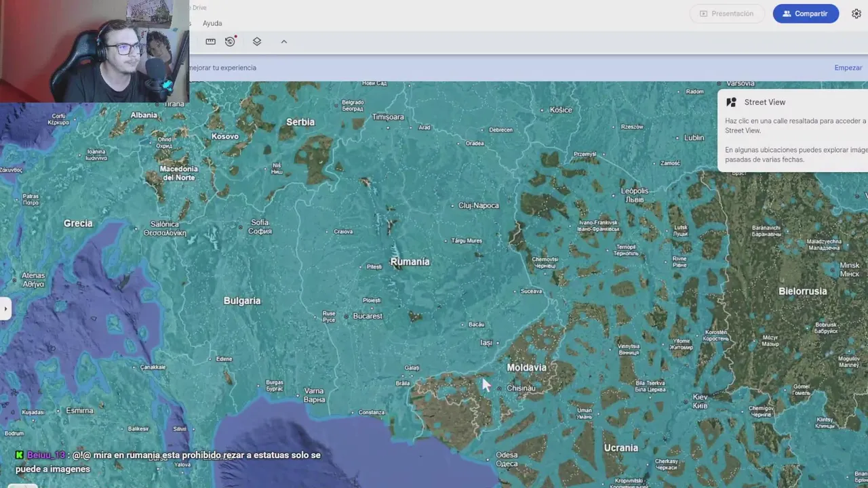Screen dimensions: 868x488
Task: Select the Craiova city label
Action: pyautogui.click(x=343, y=232)
